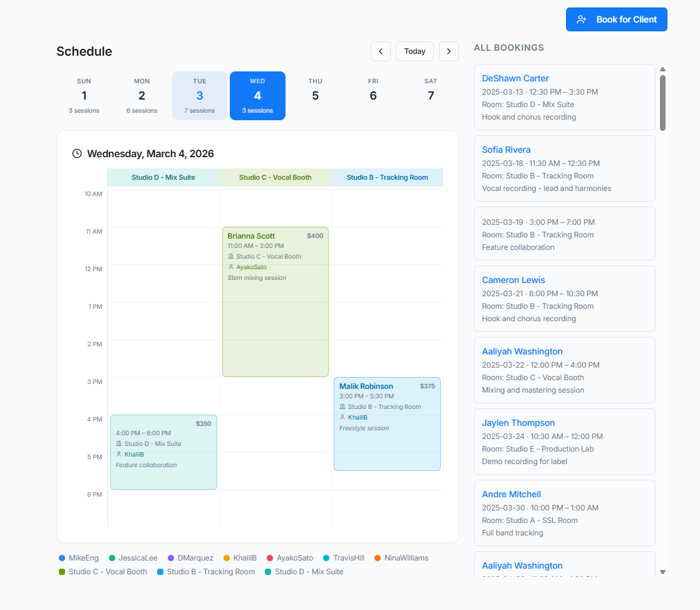Click the MikeEng blue legend dot
This screenshot has height=610, width=700.
62,558
